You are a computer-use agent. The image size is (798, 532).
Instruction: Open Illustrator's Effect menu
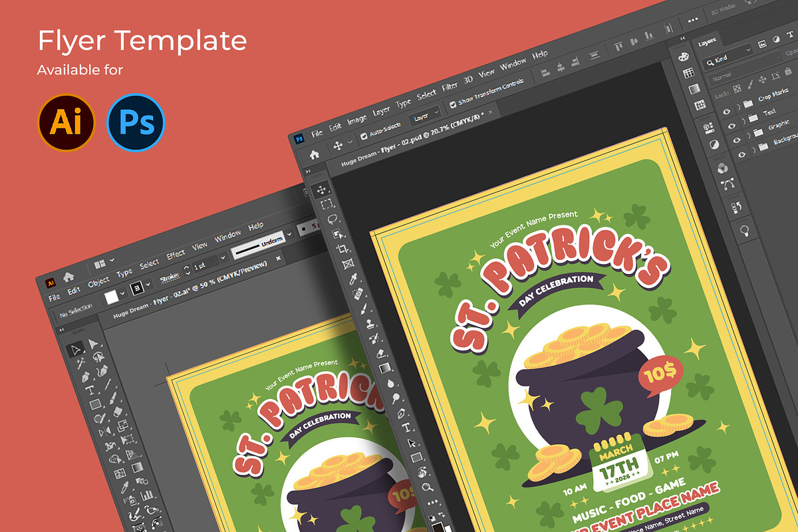click(176, 254)
